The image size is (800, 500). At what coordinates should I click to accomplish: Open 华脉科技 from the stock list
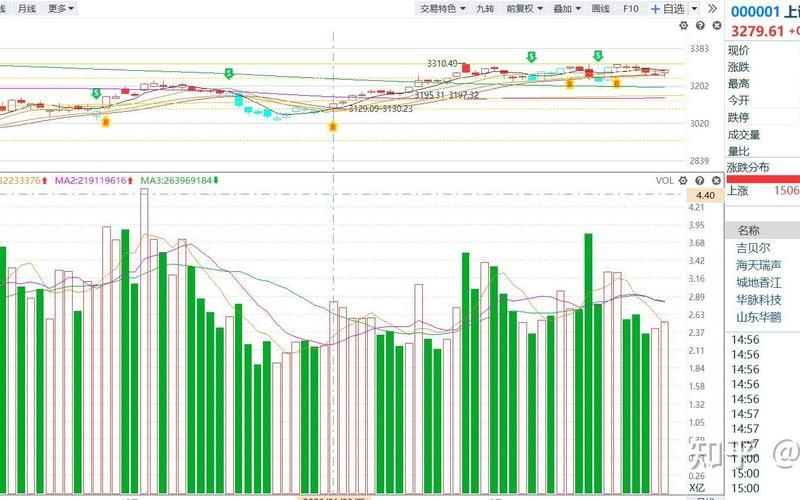(759, 300)
